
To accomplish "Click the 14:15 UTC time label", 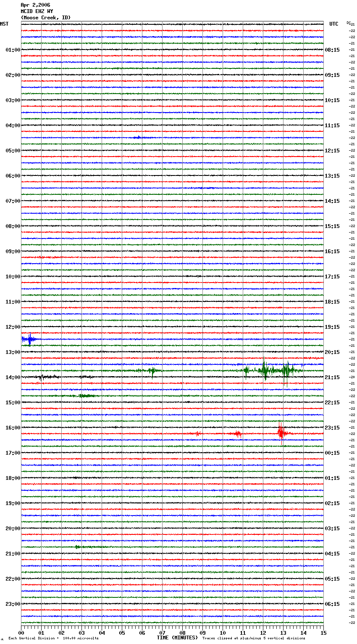I will pyautogui.click(x=332, y=201).
